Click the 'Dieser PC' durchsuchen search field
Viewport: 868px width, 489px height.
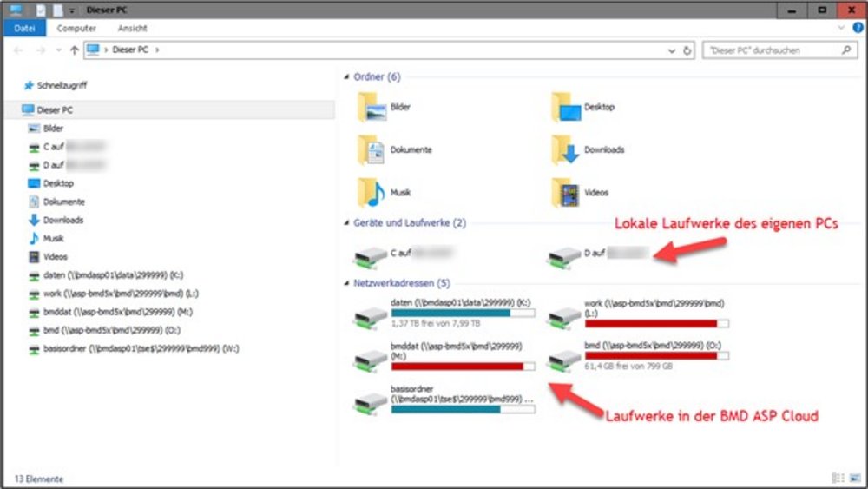coord(773,50)
